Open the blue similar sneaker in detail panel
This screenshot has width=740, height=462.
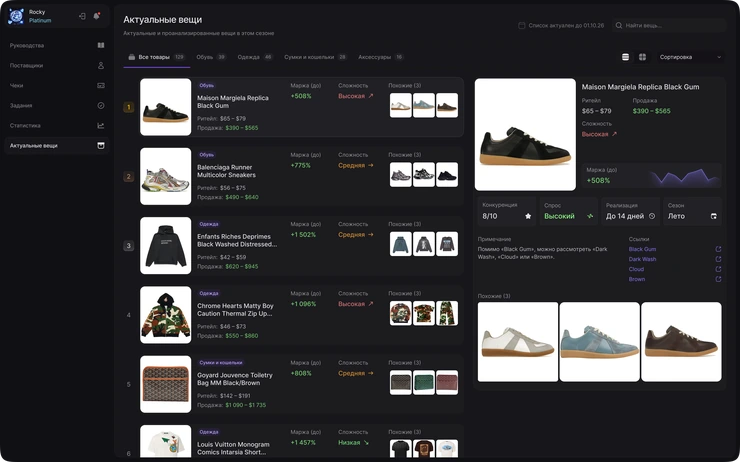point(599,342)
